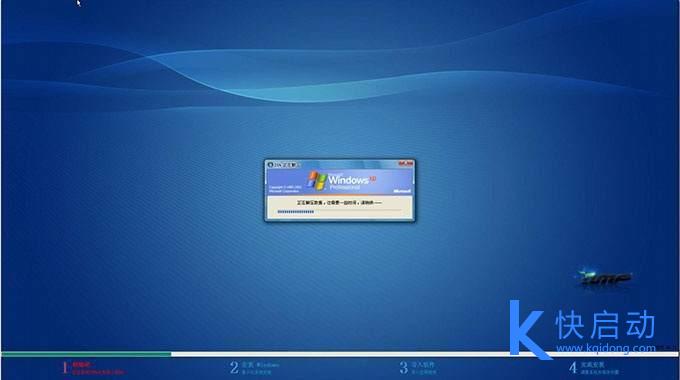Click the copyright text on the Windows banner
Viewport: 680px width, 380px height.
tap(285, 189)
